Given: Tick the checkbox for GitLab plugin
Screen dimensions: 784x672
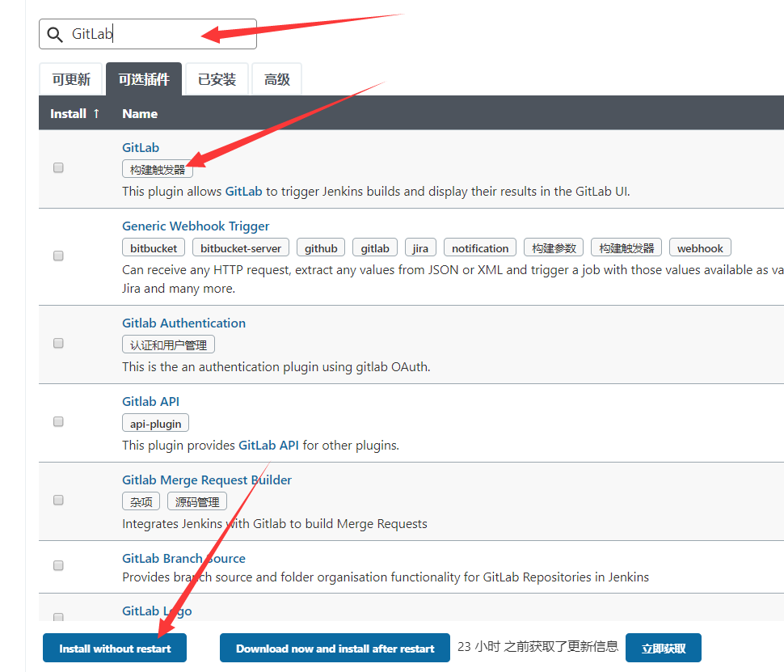Looking at the screenshot, I should click(x=58, y=167).
